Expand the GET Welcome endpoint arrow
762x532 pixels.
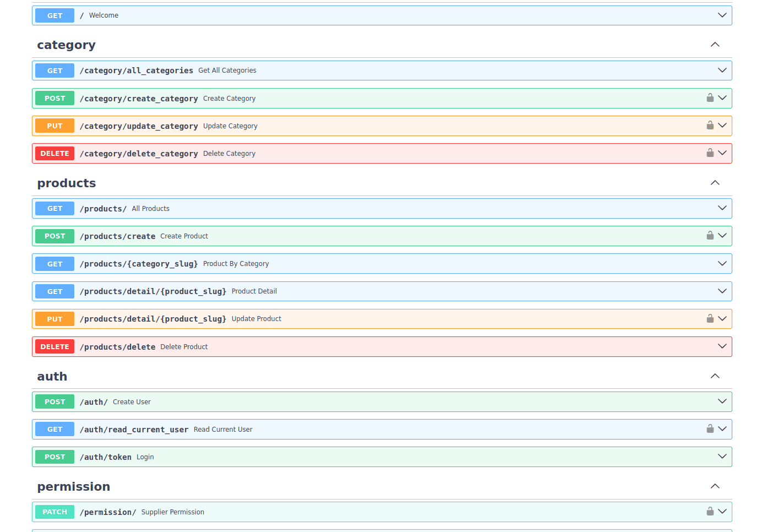(722, 15)
